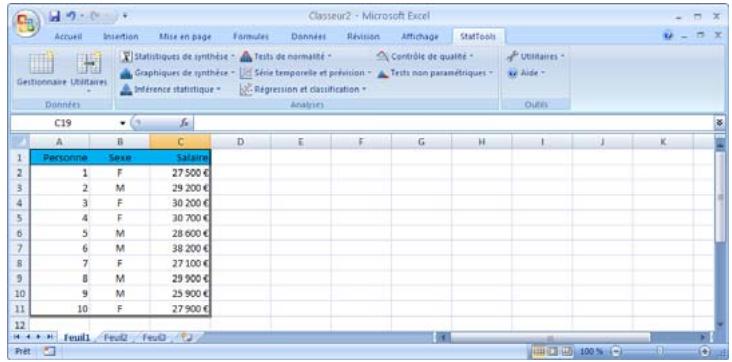Select the Salaire header cell

coord(180,157)
